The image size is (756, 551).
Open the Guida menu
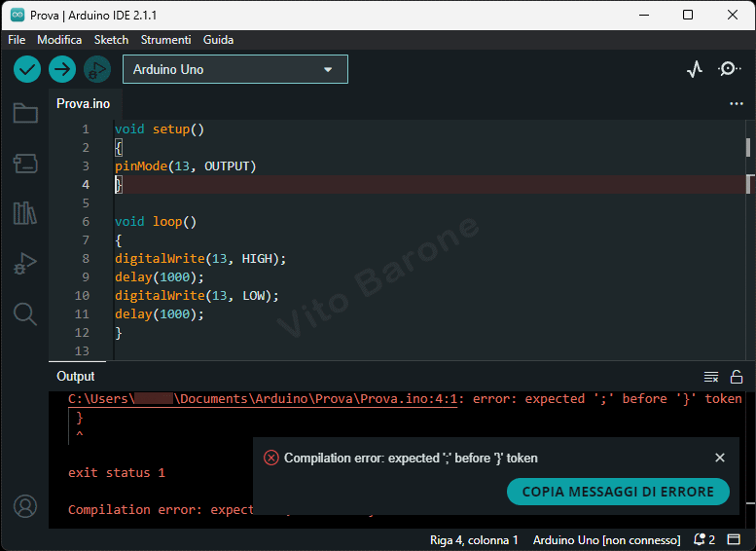pyautogui.click(x=218, y=40)
